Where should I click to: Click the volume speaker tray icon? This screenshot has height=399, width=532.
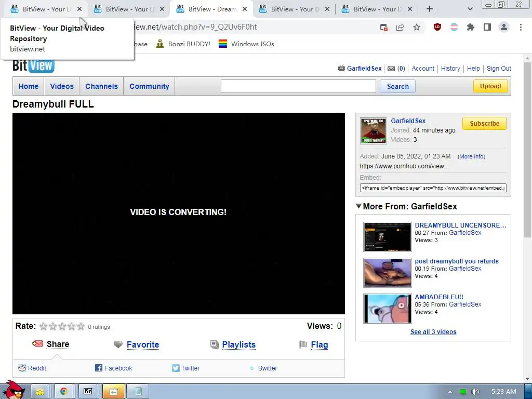(x=475, y=392)
